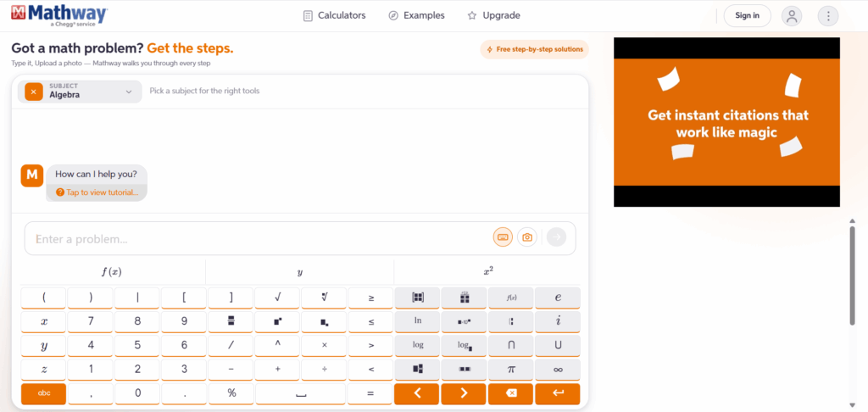Click the infinity ∞ key
This screenshot has height=412, width=868.
click(x=558, y=370)
